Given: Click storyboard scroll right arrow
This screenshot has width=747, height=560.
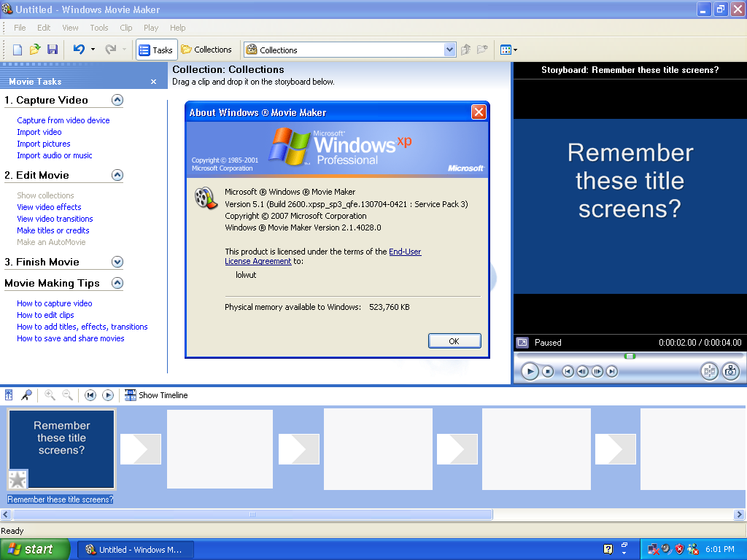Looking at the screenshot, I should point(739,514).
